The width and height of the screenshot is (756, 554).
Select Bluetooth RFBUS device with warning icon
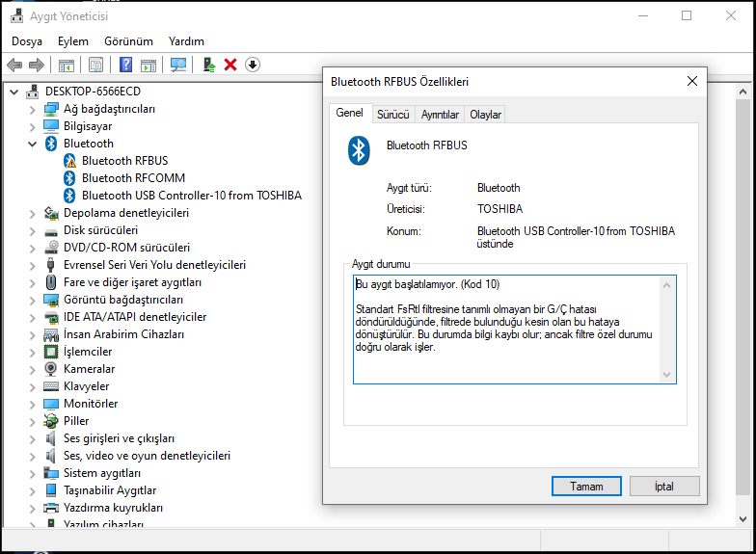tap(124, 161)
